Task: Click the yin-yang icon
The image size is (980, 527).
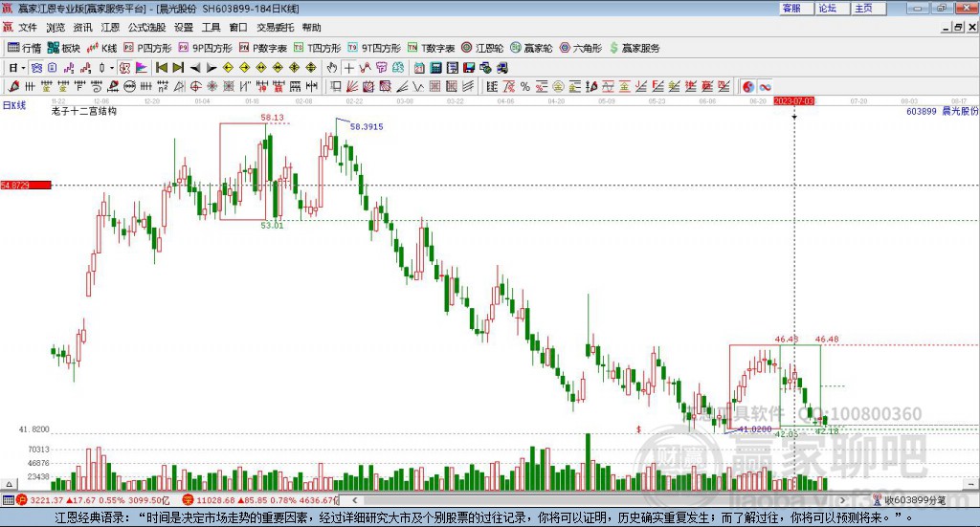Action: [x=748, y=87]
